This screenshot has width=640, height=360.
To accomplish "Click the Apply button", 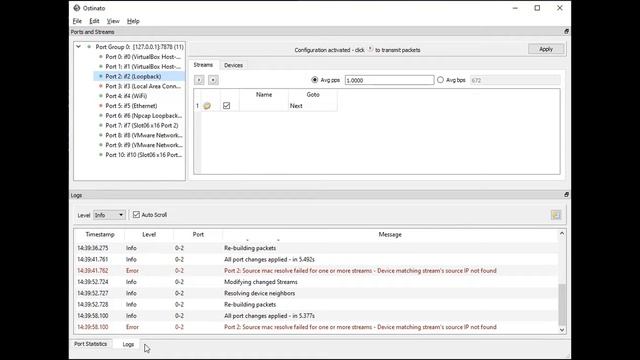I will click(546, 49).
